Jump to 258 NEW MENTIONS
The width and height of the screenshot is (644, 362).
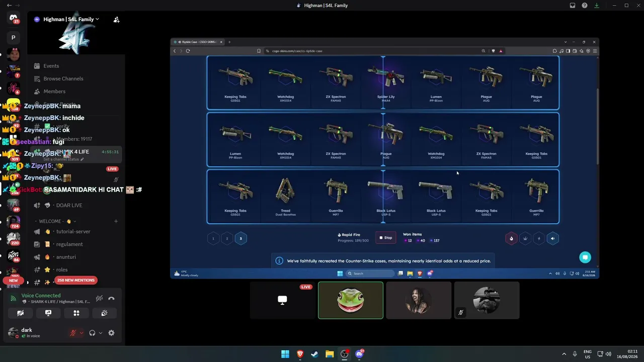coord(76,280)
